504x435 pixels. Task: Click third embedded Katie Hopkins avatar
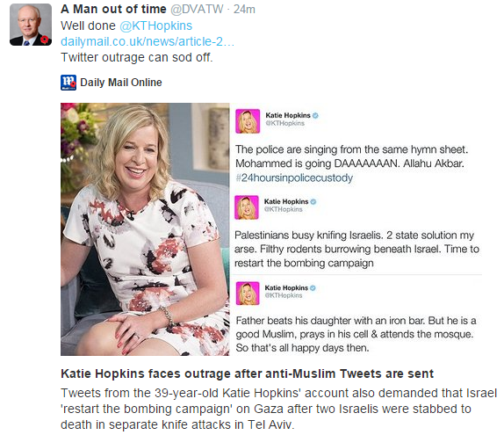[x=248, y=294]
